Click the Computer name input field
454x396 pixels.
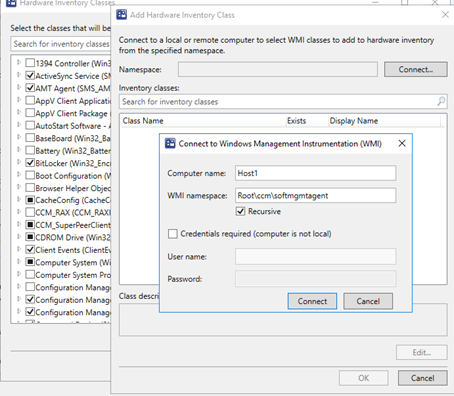pos(315,173)
